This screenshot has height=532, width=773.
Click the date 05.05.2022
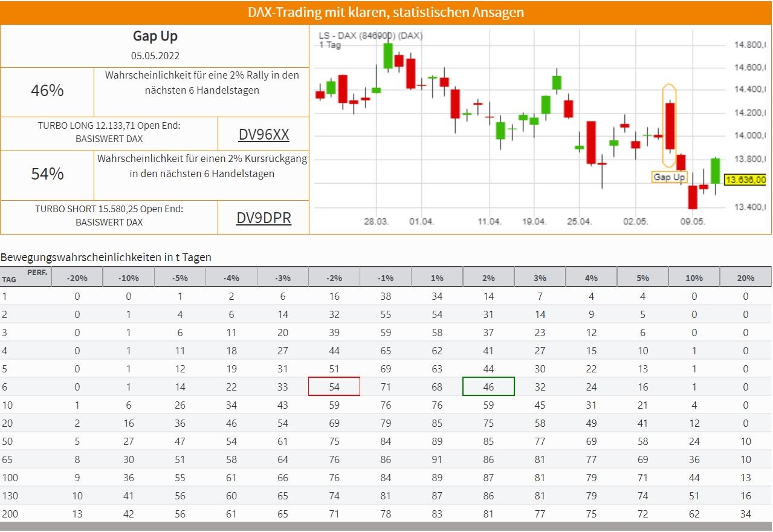pyautogui.click(x=155, y=56)
